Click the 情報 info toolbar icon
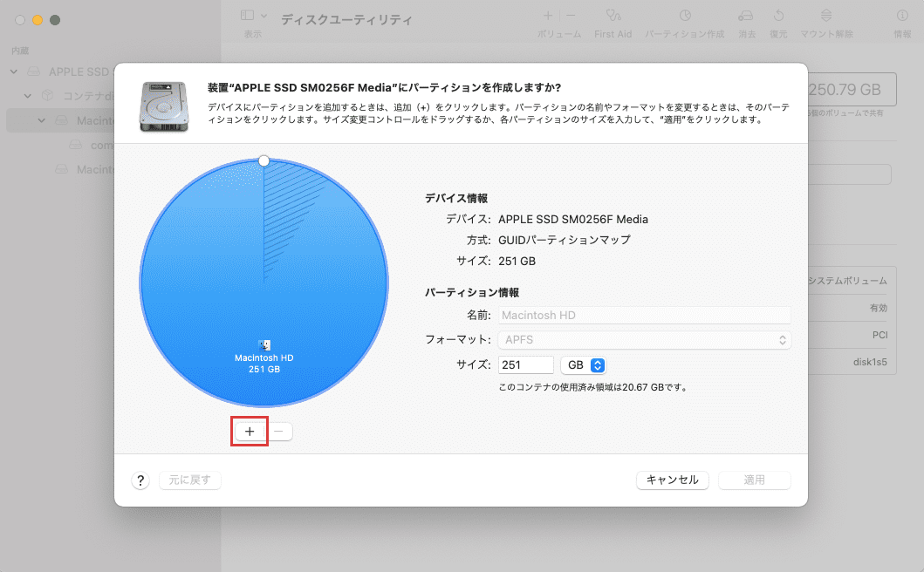The image size is (924, 572). (902, 16)
